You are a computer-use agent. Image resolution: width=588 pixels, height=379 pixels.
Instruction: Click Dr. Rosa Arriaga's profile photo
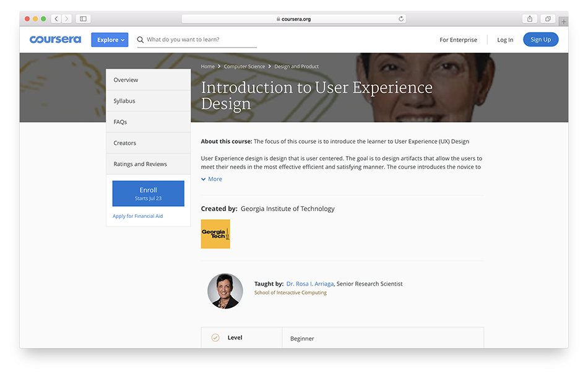coord(225,291)
